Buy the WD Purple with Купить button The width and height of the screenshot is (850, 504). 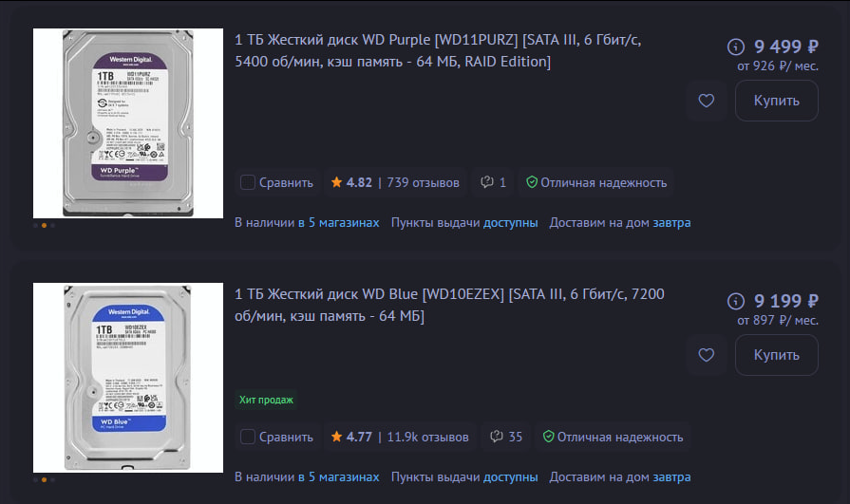coord(776,101)
